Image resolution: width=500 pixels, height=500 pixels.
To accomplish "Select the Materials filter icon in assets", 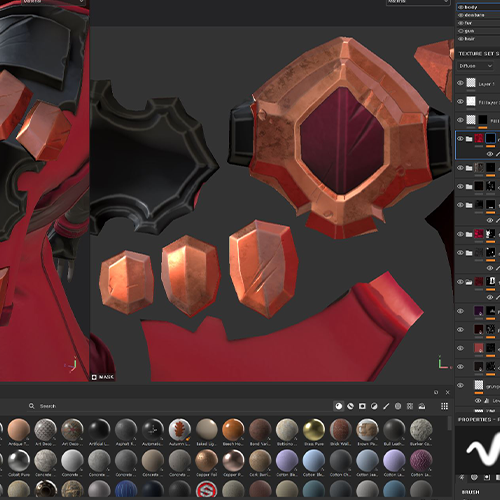I will click(339, 406).
